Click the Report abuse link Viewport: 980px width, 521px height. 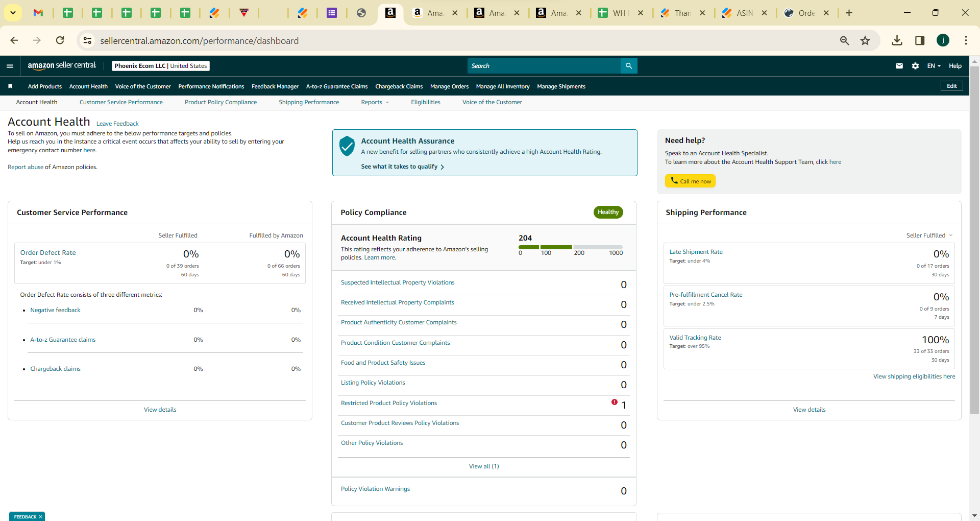26,167
